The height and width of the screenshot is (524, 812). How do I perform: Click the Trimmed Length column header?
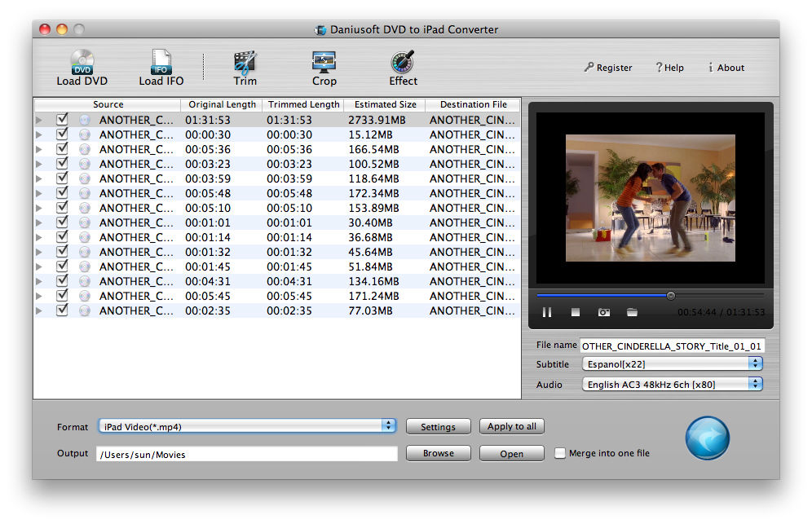303,104
